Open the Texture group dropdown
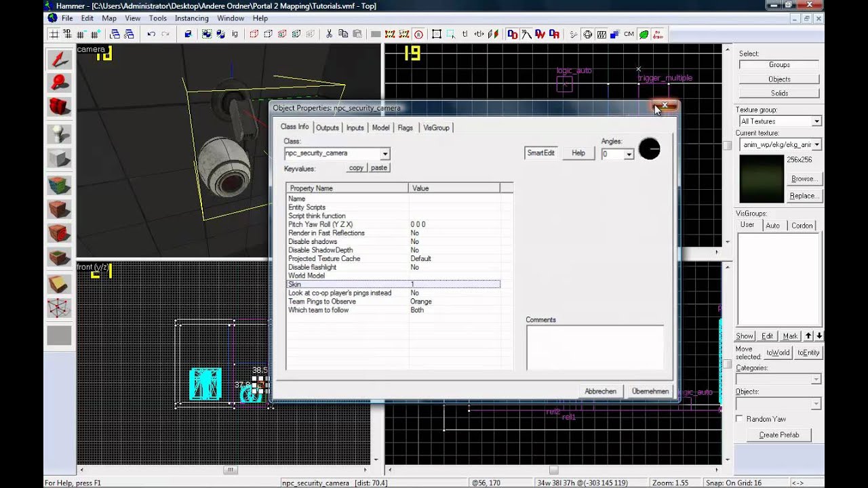Viewport: 868px width, 488px height. click(x=816, y=121)
